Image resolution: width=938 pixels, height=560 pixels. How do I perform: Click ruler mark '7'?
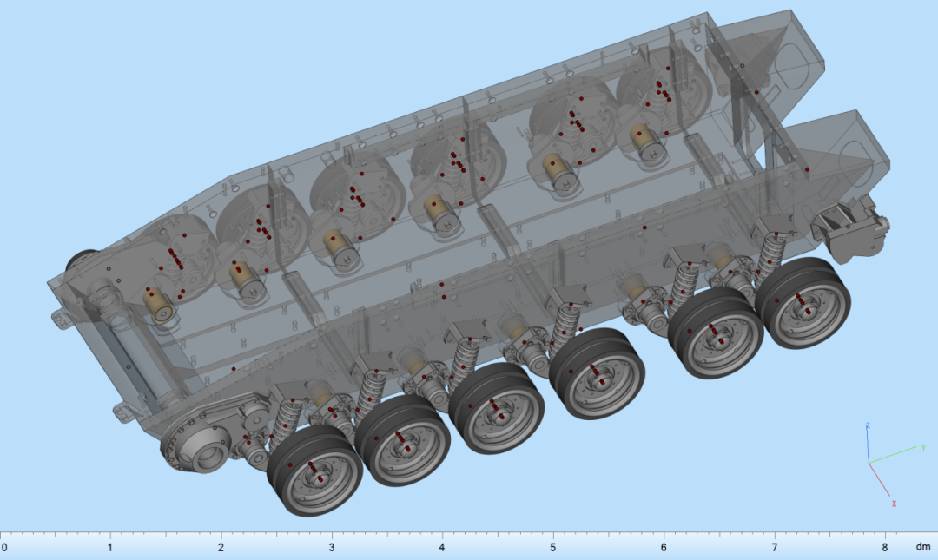pyautogui.click(x=774, y=547)
